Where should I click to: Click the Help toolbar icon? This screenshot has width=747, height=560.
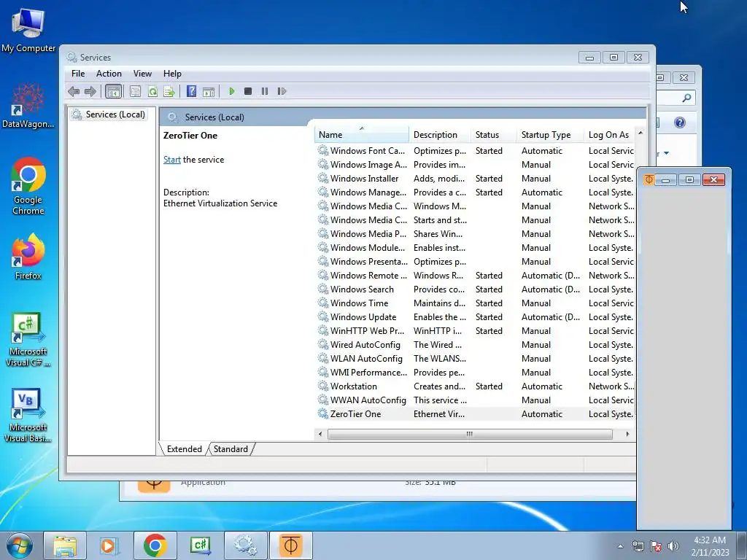coord(192,91)
